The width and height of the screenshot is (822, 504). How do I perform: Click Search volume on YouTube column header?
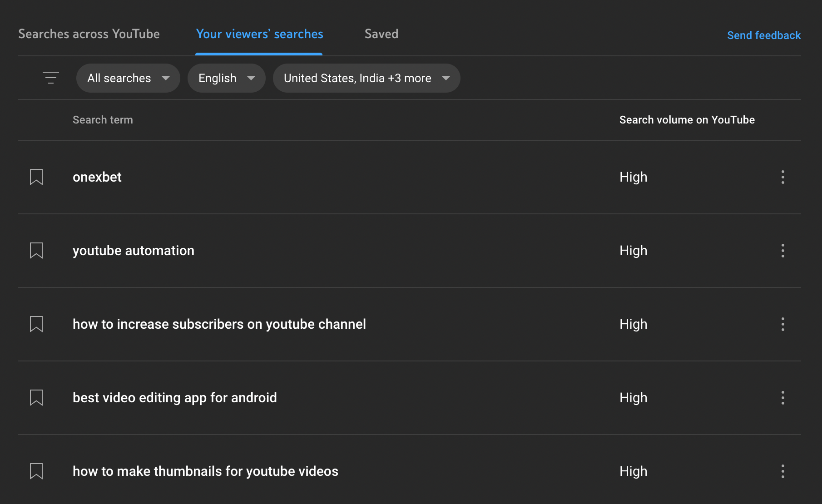687,120
